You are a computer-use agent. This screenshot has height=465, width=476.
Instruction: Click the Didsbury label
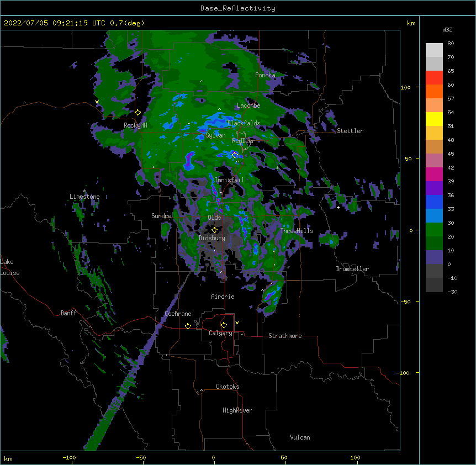(212, 238)
